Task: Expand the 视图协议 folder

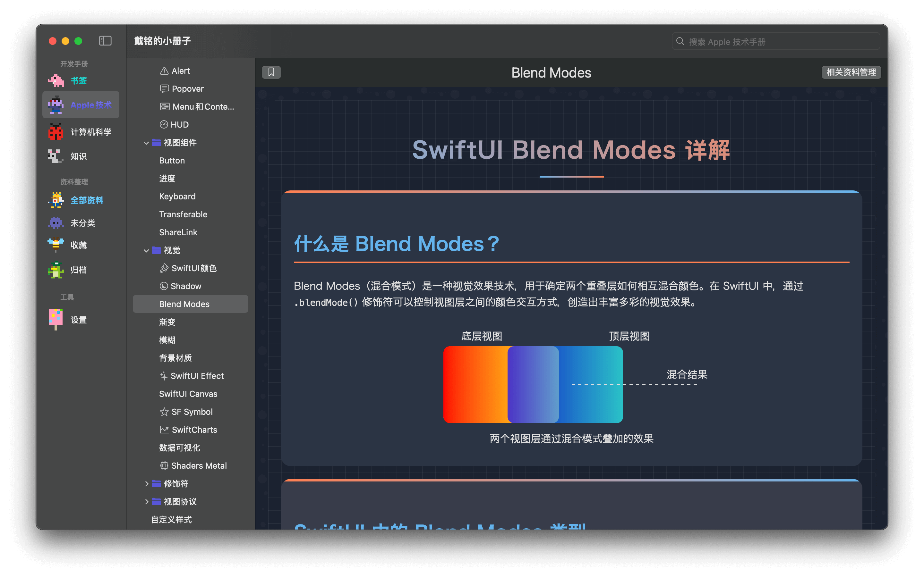Action: [x=146, y=501]
